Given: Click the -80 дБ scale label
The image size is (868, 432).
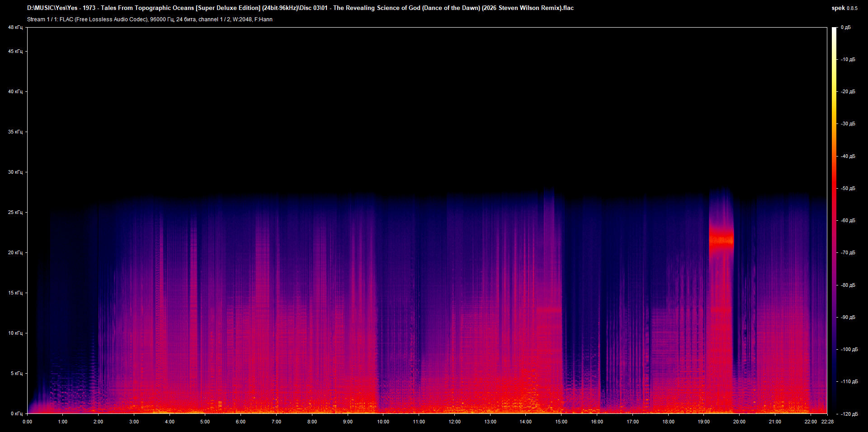Looking at the screenshot, I should click(848, 285).
